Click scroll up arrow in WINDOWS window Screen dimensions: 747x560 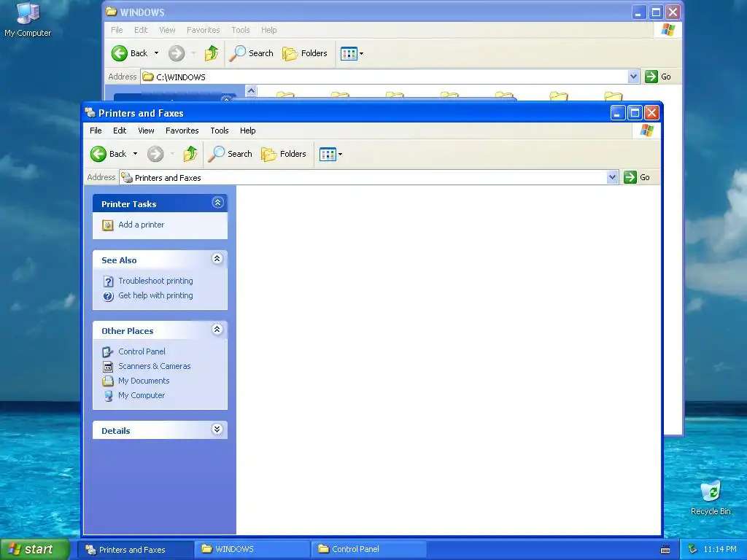tap(251, 90)
